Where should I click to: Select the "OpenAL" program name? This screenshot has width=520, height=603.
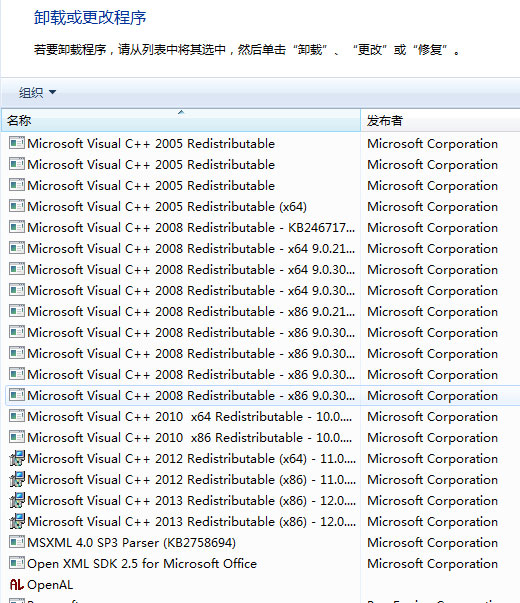[50, 585]
